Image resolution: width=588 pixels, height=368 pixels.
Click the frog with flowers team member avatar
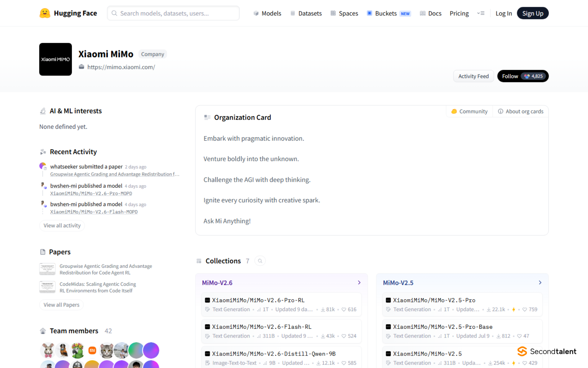[77, 350]
